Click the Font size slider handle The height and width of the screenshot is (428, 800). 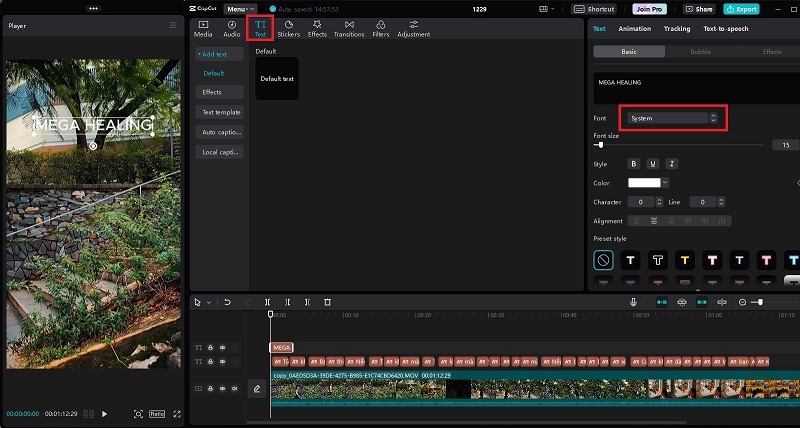click(600, 145)
